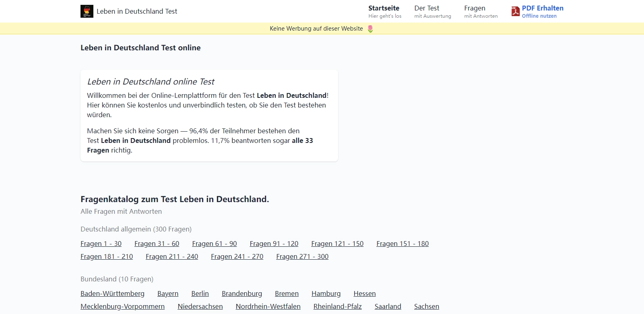This screenshot has height=314, width=644.
Task: Open Fragen 61 - 90
Action: tap(215, 244)
